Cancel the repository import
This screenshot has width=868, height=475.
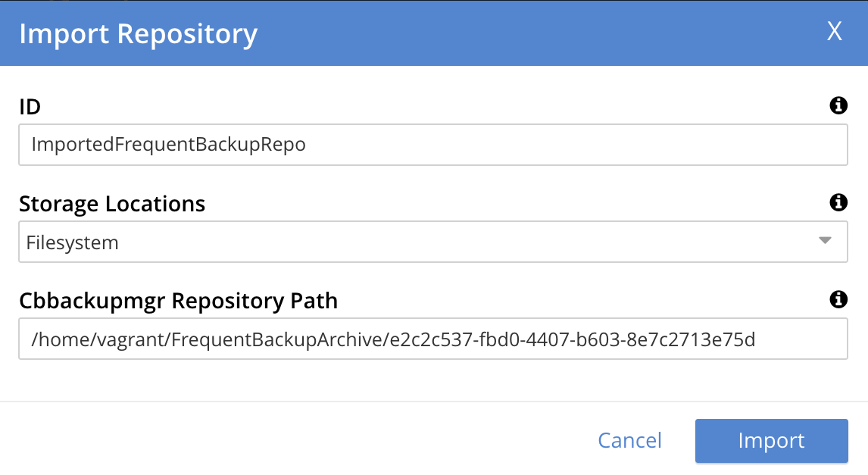click(629, 440)
